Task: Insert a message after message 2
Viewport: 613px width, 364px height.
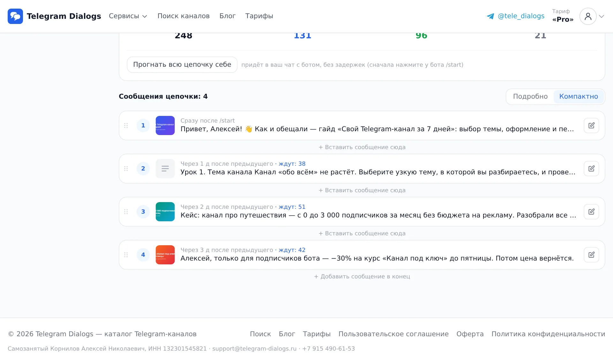Action: [362, 190]
